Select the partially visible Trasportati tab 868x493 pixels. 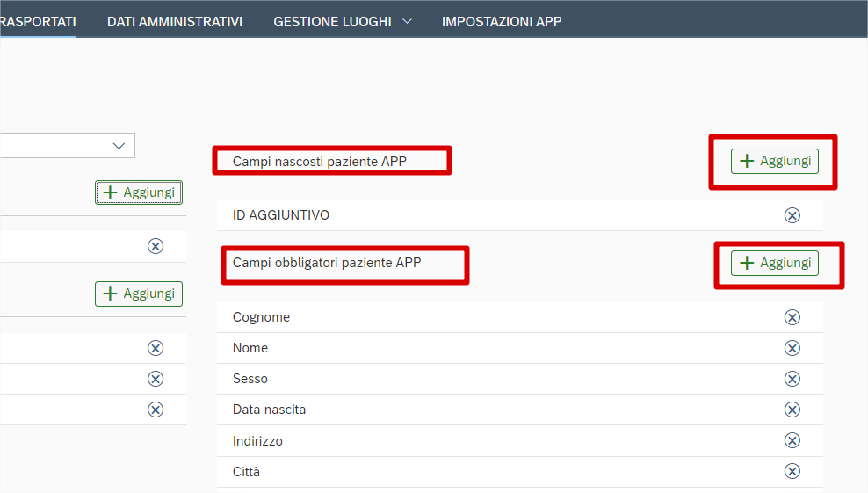[38, 21]
